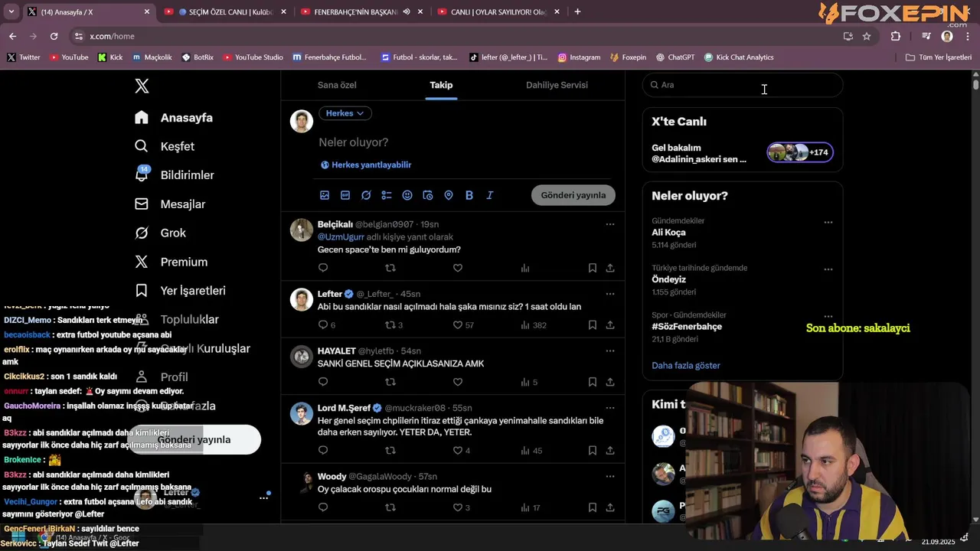Share Woody's post
The image size is (980, 551).
pos(610,507)
